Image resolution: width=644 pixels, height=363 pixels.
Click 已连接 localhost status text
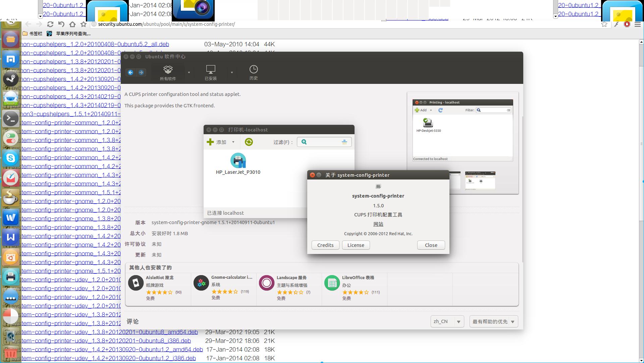[225, 213]
